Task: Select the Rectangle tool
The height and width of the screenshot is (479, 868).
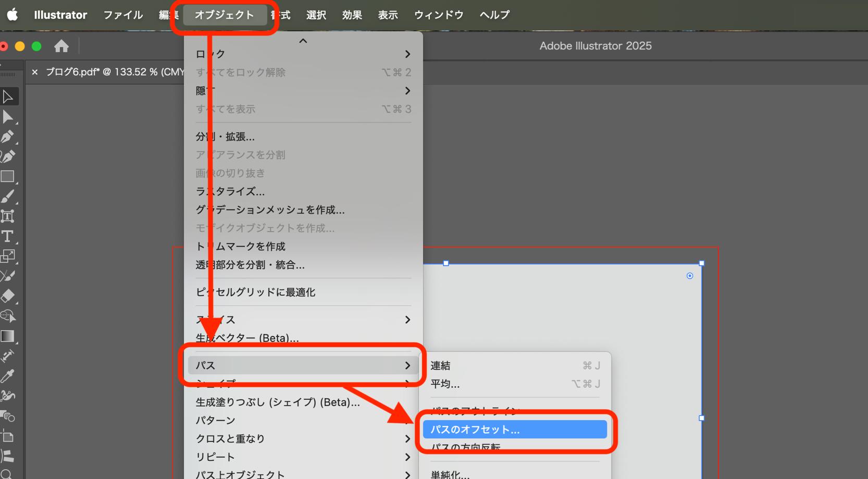Action: click(8, 177)
